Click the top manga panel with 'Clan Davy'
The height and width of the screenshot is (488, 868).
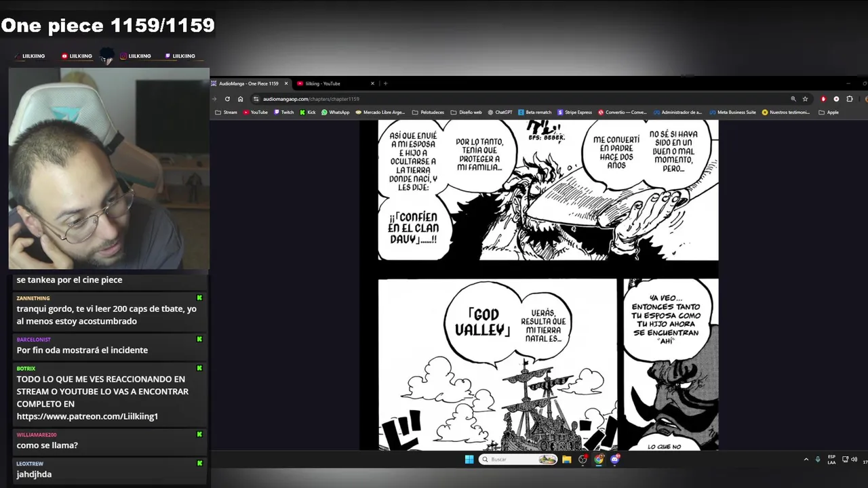pyautogui.click(x=548, y=190)
